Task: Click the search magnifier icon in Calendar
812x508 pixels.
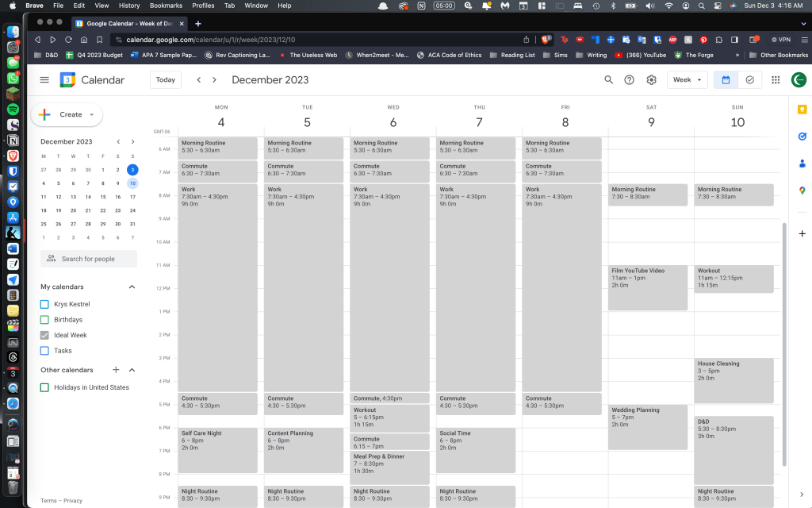Action: (609, 80)
